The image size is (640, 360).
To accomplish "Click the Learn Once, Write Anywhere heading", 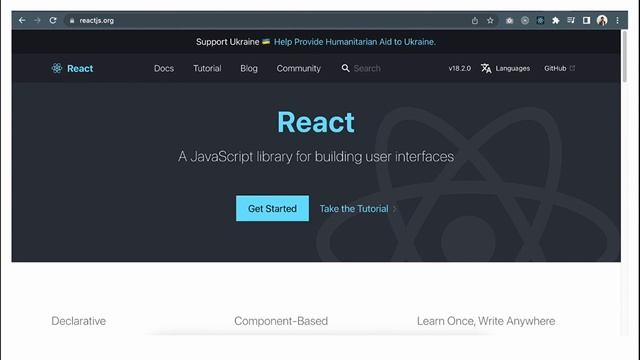I will pyautogui.click(x=486, y=321).
